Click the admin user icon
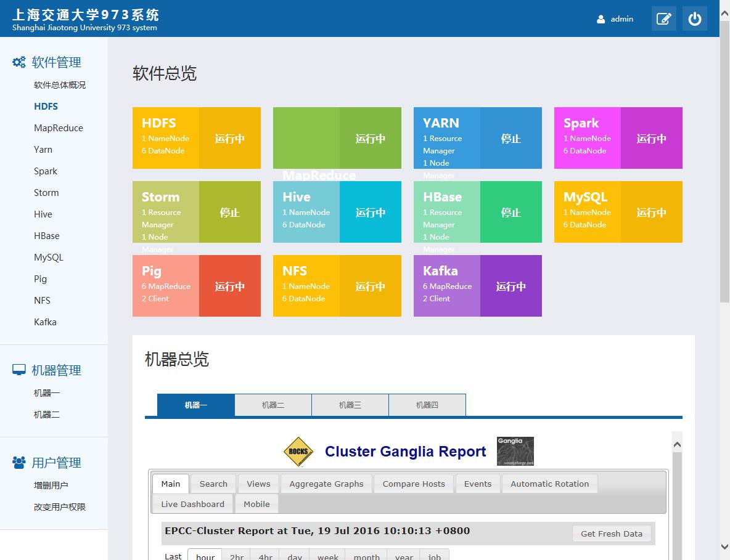Viewport: 730px width, 560px height. click(601, 19)
